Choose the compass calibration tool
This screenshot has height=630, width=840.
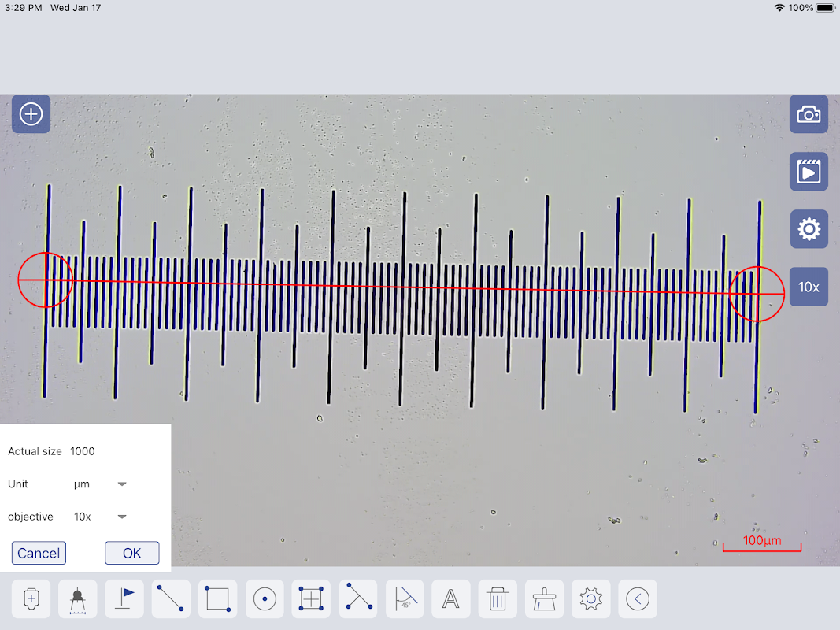[78, 598]
